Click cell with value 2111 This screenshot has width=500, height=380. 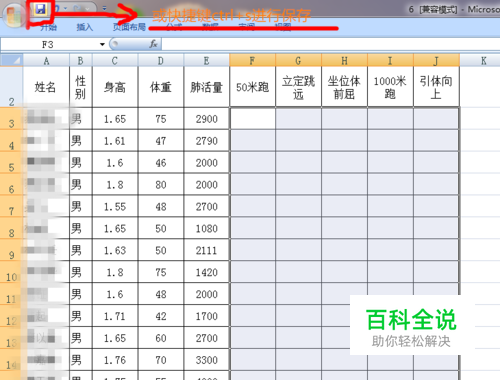tap(207, 250)
